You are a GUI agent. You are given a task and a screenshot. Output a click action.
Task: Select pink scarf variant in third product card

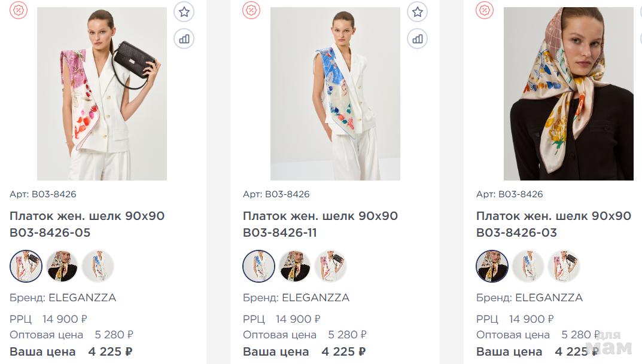coord(564,266)
